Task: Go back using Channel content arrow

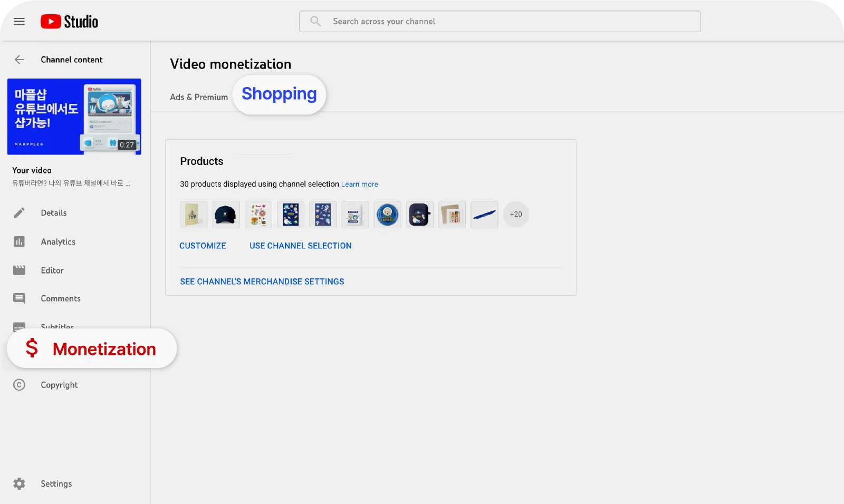Action: pos(20,60)
